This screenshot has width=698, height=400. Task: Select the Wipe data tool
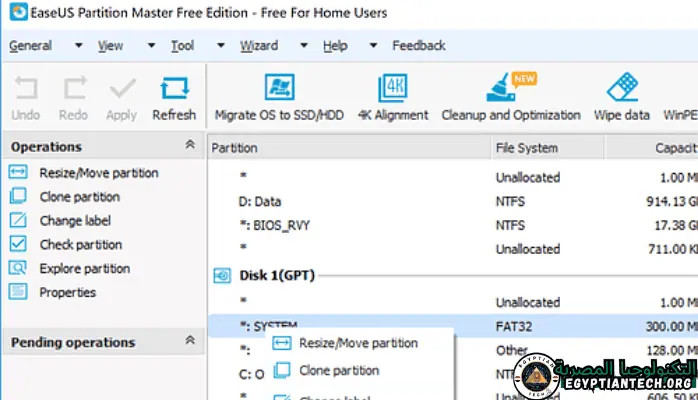[621, 98]
